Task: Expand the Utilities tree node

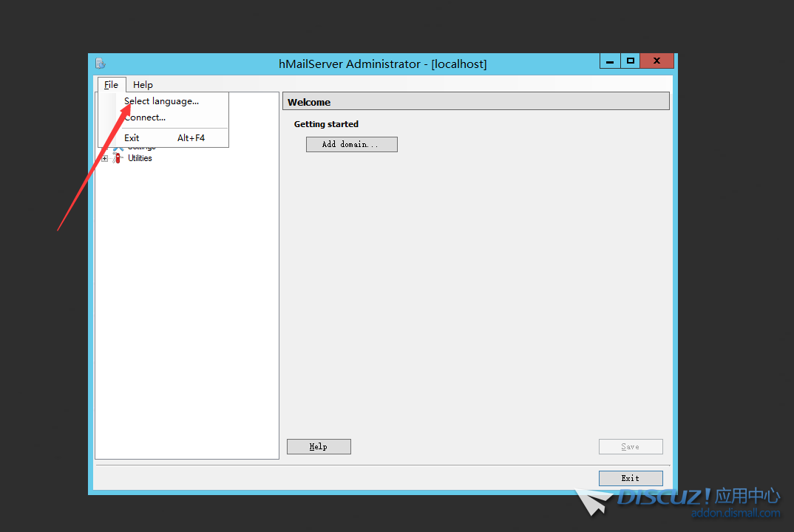Action: [104, 158]
